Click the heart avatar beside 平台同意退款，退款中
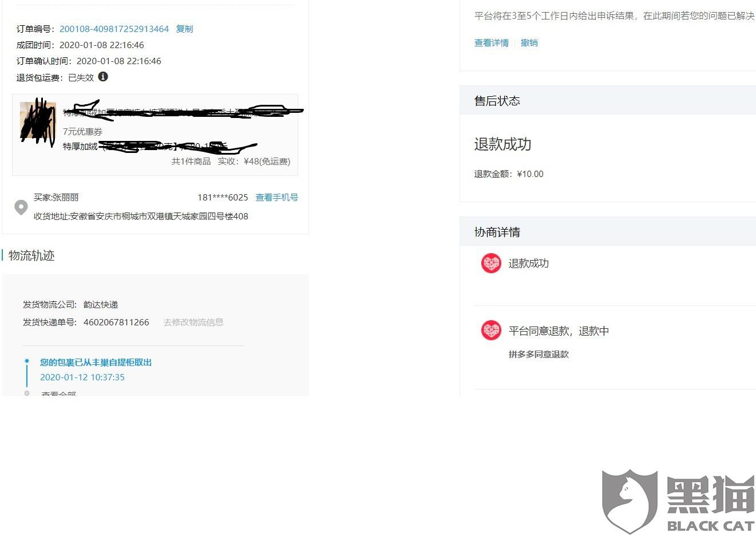The image size is (756, 535). tap(491, 331)
